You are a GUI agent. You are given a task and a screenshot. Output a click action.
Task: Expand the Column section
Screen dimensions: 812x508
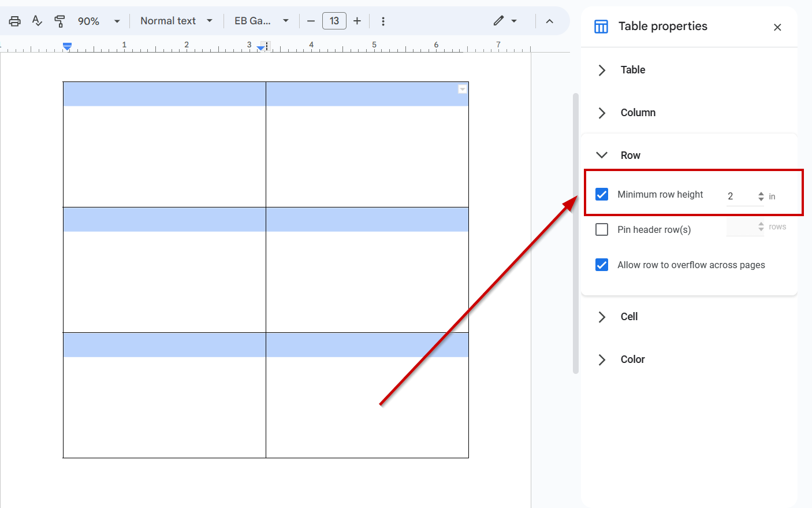pos(601,113)
